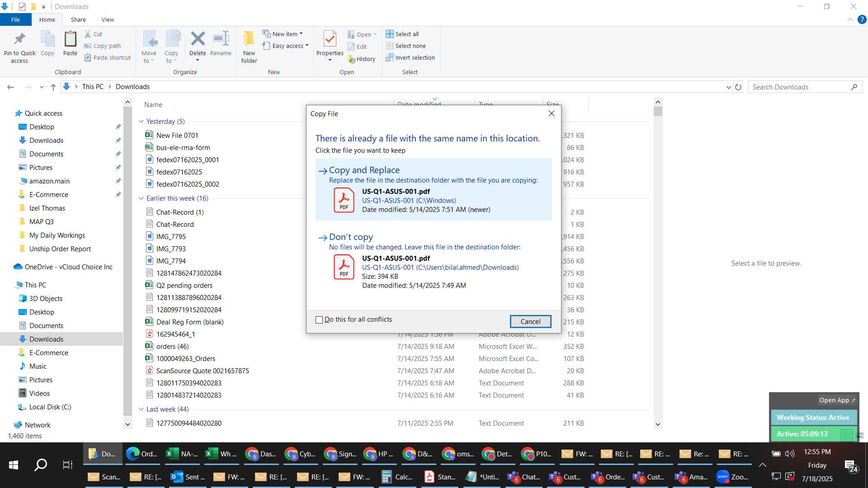Open Task View on taskbar
The width and height of the screenshot is (868, 488).
click(x=68, y=465)
